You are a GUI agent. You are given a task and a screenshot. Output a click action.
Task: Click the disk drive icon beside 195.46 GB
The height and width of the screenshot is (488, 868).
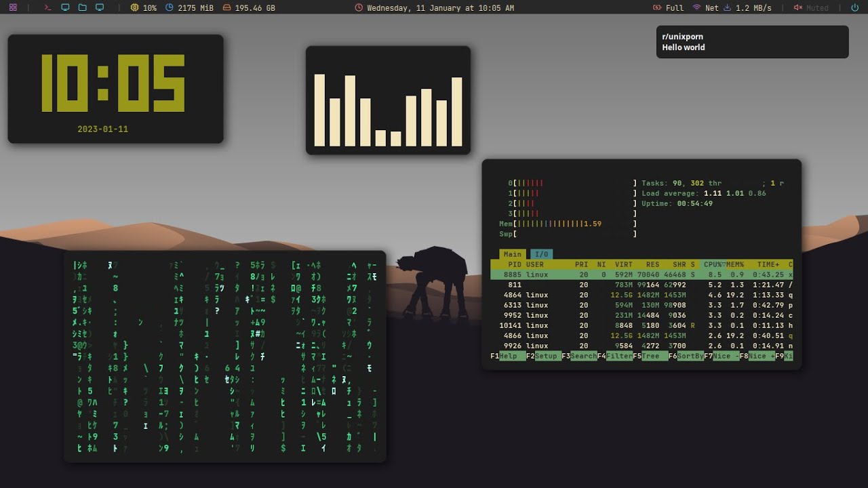(x=226, y=8)
